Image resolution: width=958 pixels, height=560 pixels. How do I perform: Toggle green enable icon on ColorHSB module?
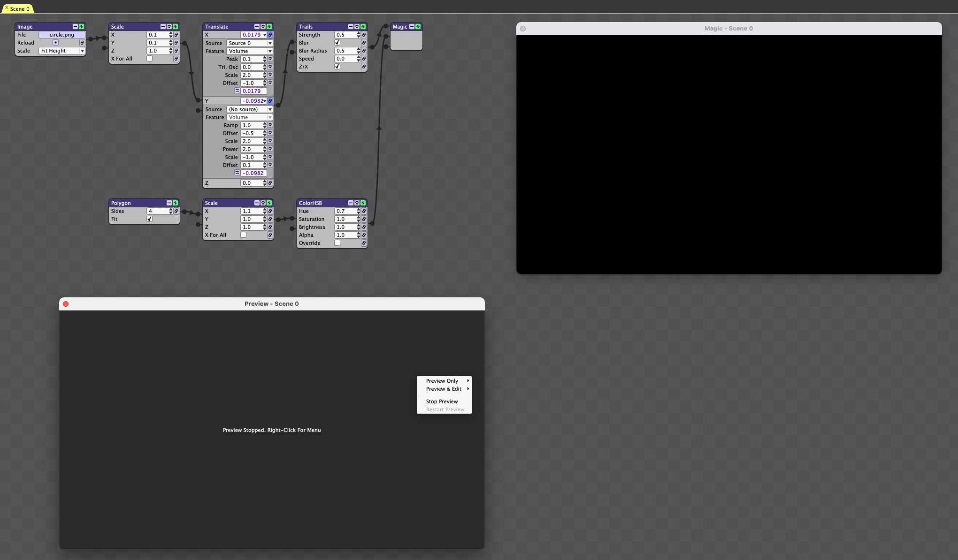tap(363, 203)
